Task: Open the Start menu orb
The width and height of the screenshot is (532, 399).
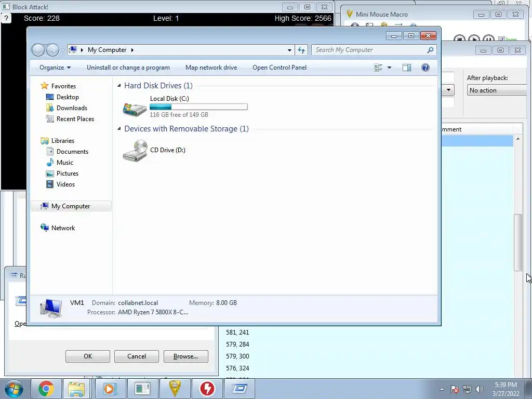Action: 14,389
